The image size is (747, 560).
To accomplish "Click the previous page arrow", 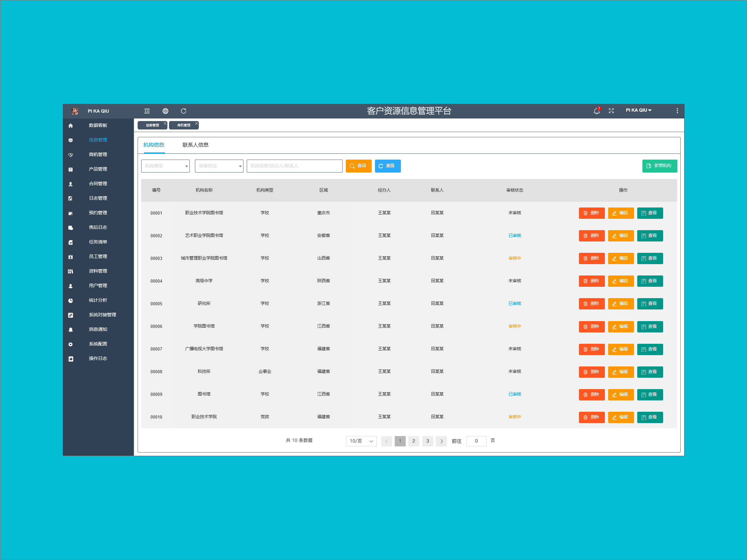I will click(386, 441).
